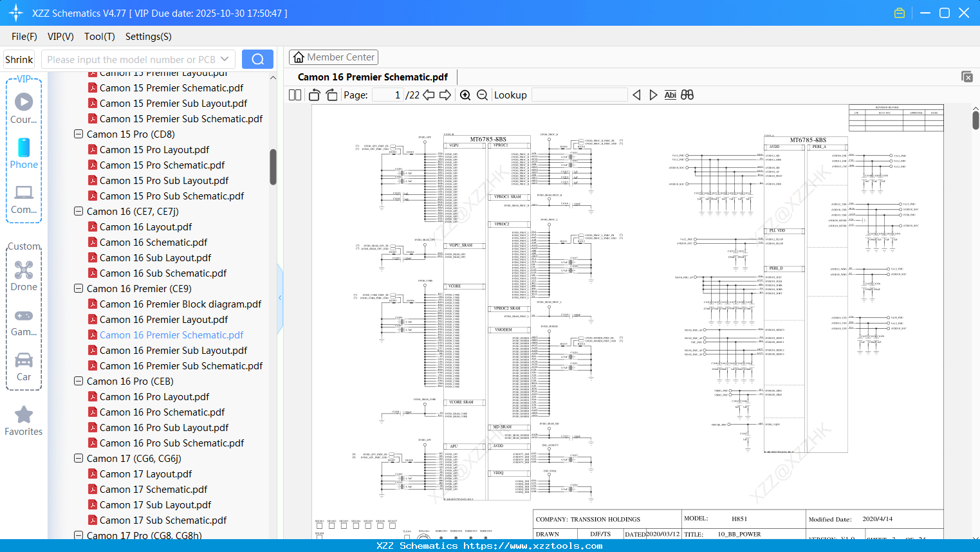Open the Course category in the sidebar

point(24,108)
